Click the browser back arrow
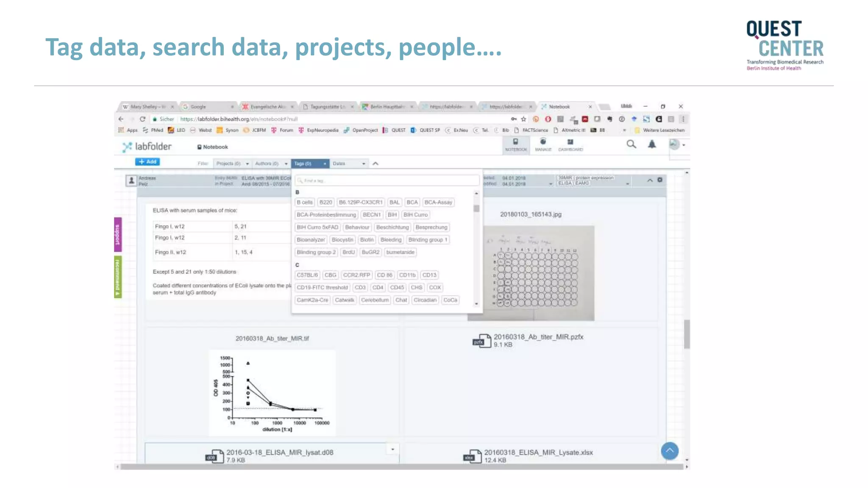The image size is (868, 488). pyautogui.click(x=121, y=119)
